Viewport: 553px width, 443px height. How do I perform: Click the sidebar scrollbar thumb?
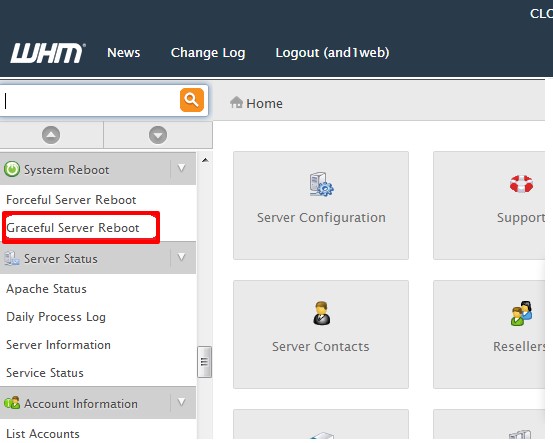tap(205, 362)
